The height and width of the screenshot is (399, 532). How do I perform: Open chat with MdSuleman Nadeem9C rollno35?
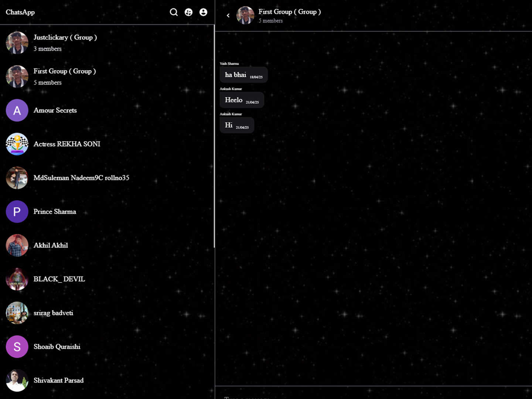81,178
